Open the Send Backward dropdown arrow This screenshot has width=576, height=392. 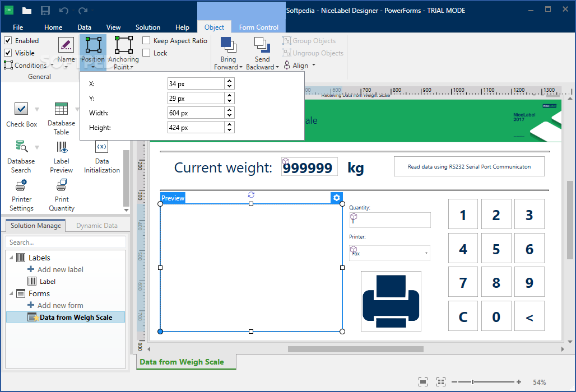[277, 67]
